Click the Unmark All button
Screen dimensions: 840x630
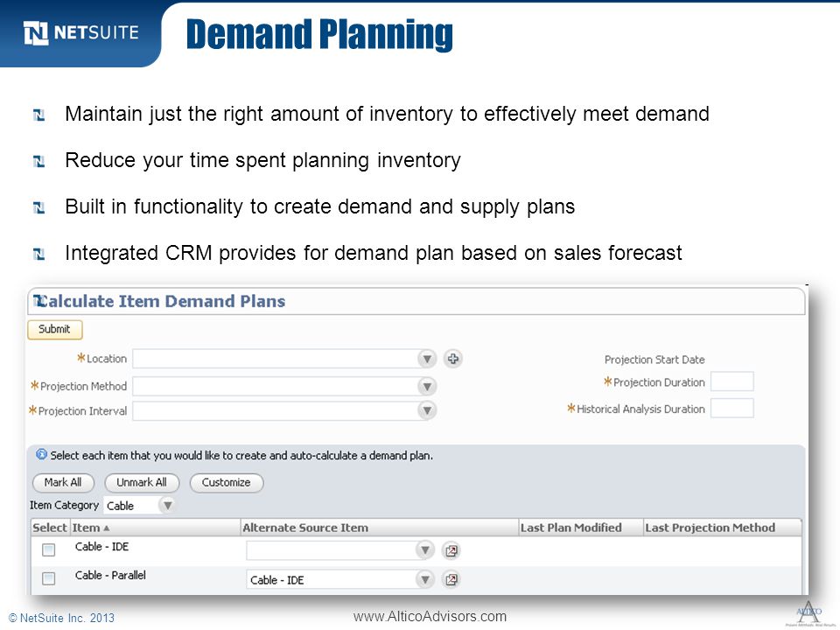click(142, 483)
